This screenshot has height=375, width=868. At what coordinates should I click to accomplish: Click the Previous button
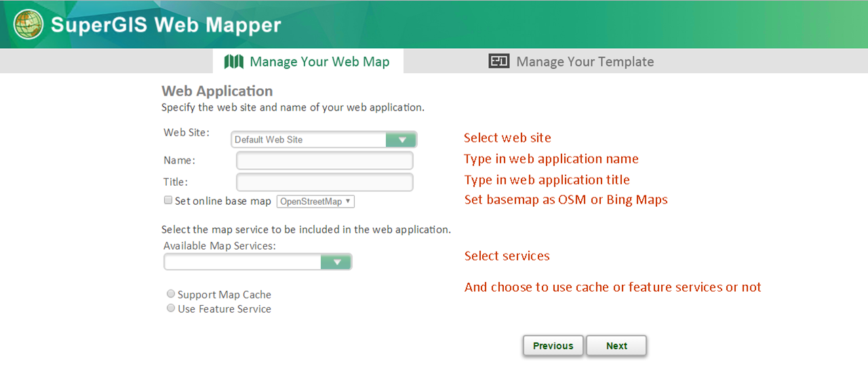553,346
